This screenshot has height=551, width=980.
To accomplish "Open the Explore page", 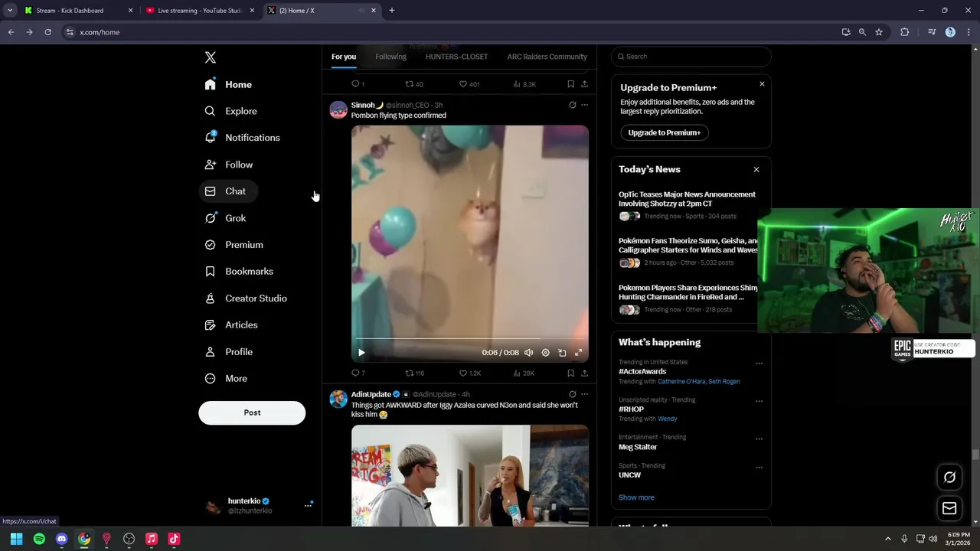I will (231, 111).
